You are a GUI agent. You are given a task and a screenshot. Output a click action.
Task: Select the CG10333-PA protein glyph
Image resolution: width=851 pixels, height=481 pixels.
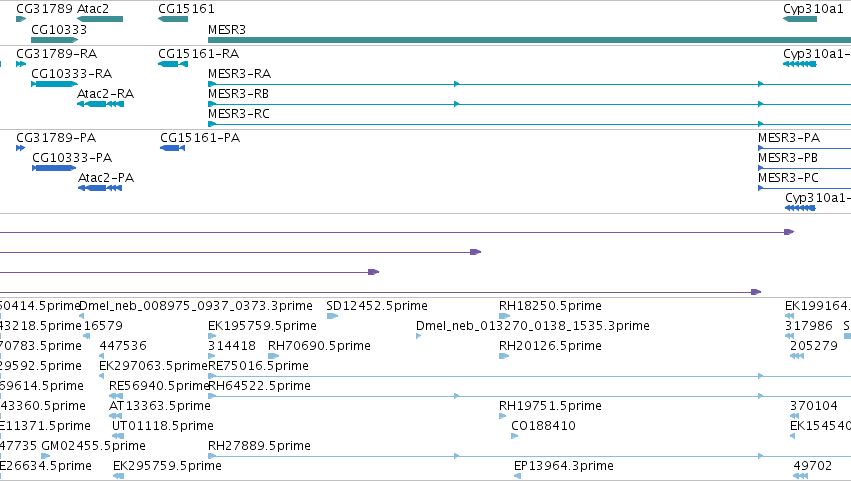tap(54, 168)
